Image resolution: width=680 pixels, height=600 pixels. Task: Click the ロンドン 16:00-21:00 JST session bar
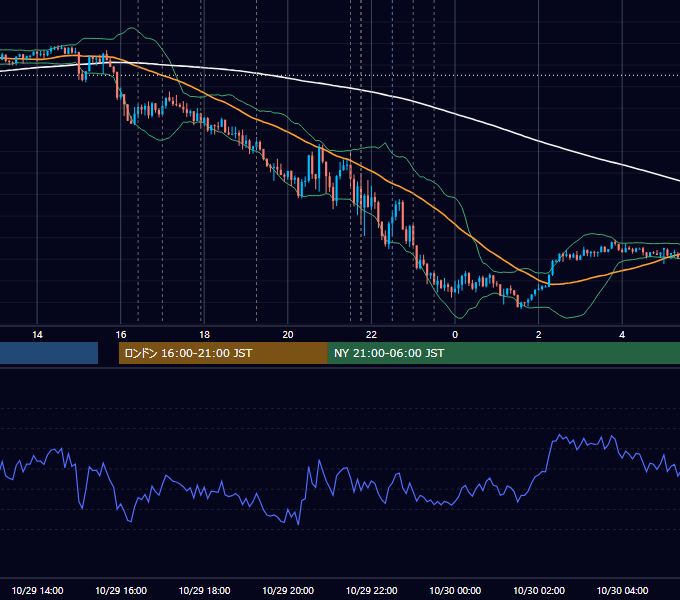pos(223,353)
